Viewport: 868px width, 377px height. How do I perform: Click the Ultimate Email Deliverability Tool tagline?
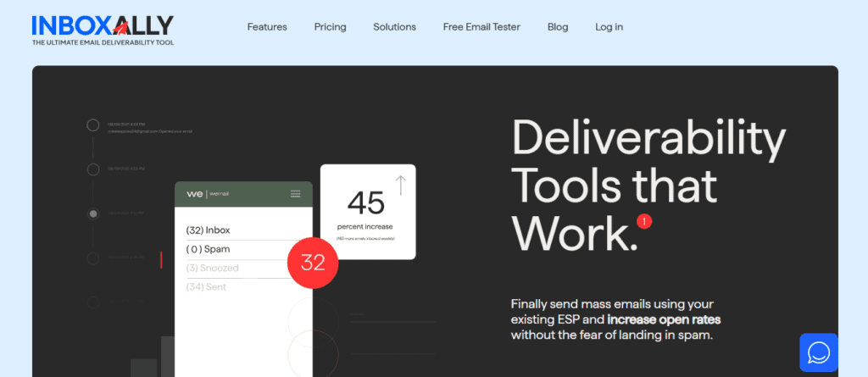103,42
